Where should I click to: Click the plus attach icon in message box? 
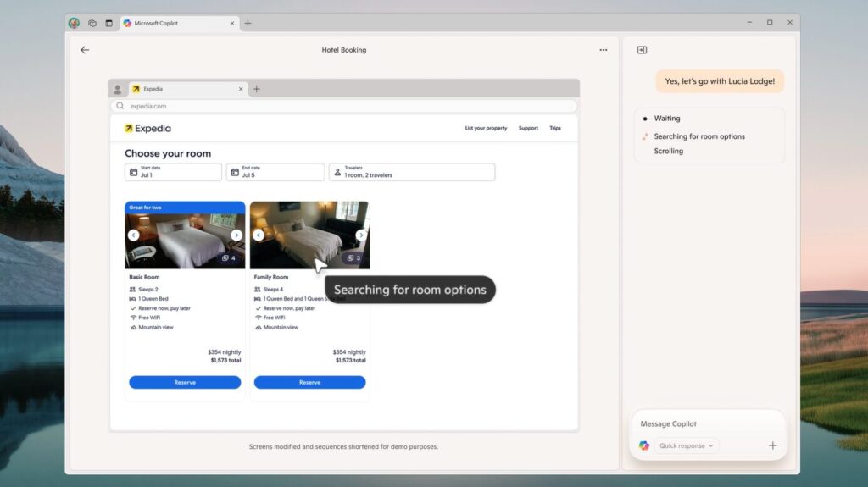[x=773, y=446]
